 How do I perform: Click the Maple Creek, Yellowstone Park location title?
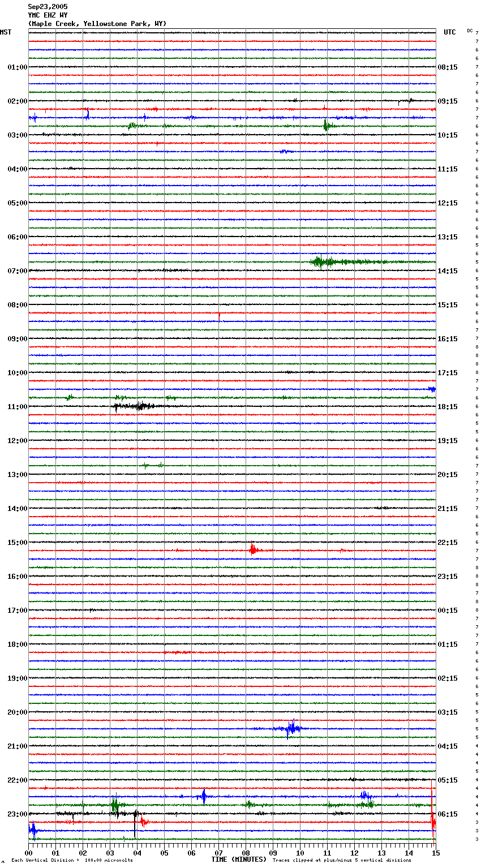click(x=97, y=24)
